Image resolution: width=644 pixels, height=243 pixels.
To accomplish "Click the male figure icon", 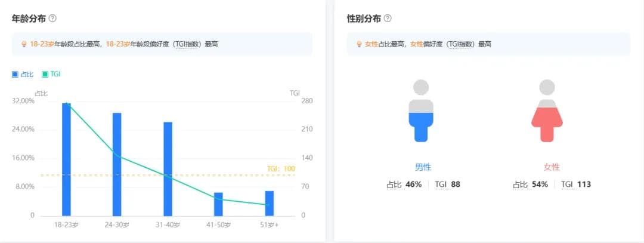I will 421,112.
